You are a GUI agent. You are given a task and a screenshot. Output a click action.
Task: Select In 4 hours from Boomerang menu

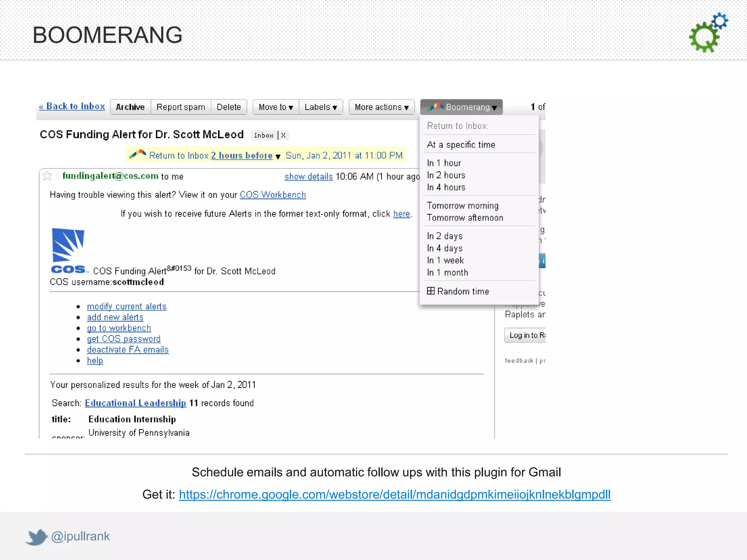(446, 187)
